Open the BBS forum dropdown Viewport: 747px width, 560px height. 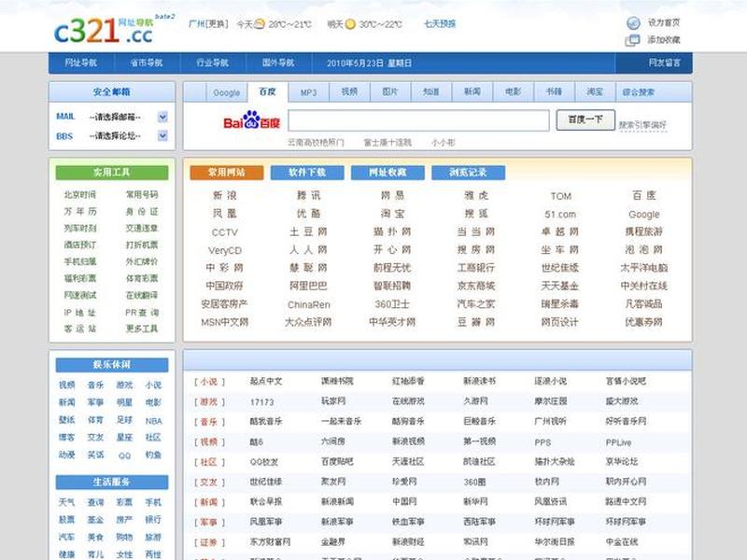point(162,136)
